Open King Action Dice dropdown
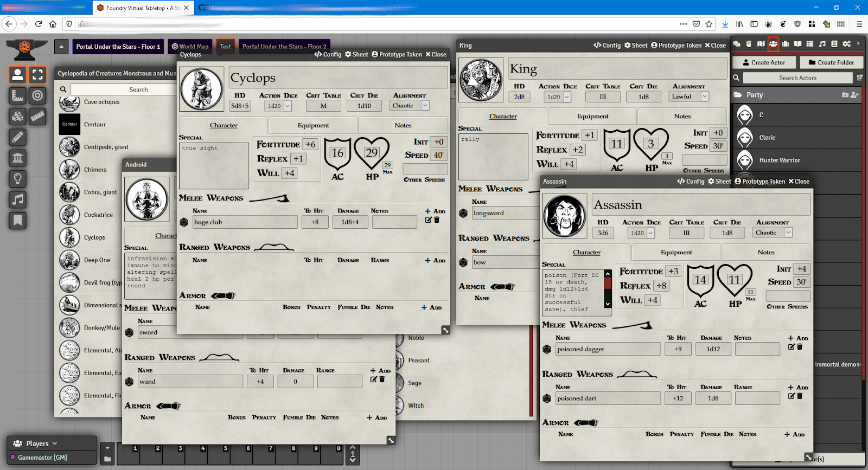This screenshot has width=868, height=470. [558, 97]
